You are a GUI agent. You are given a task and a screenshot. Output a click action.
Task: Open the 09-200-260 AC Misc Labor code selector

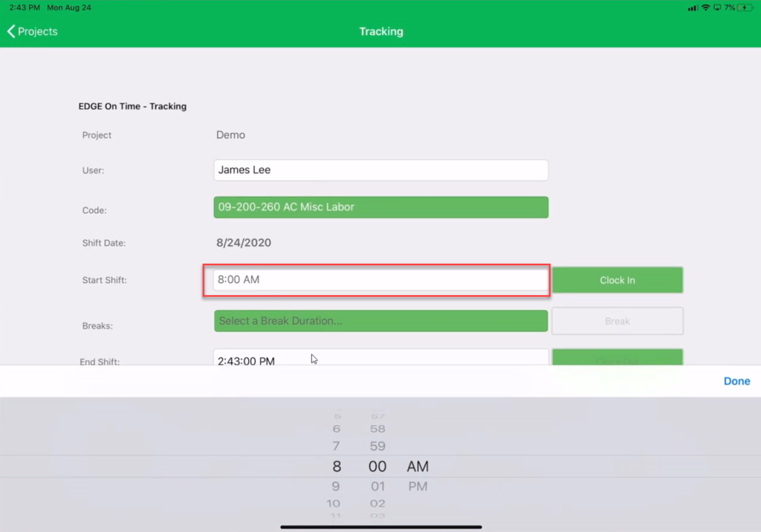coord(380,207)
